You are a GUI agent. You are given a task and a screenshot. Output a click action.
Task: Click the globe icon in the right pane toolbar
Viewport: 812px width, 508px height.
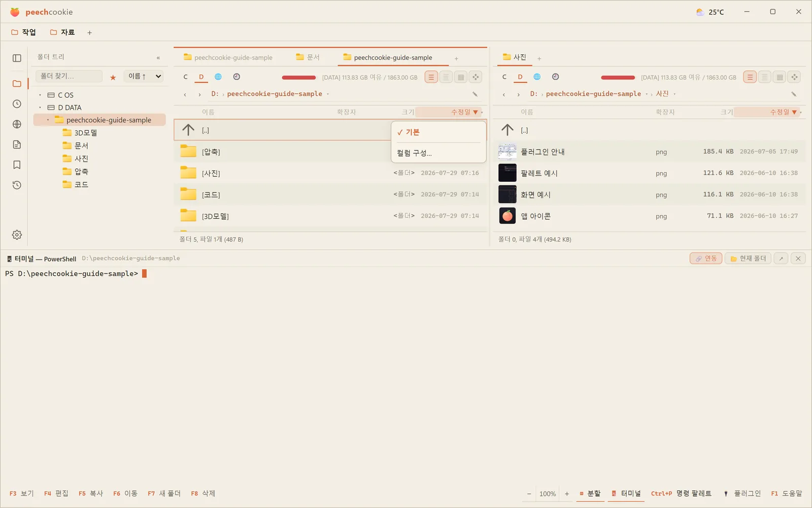pos(537,77)
